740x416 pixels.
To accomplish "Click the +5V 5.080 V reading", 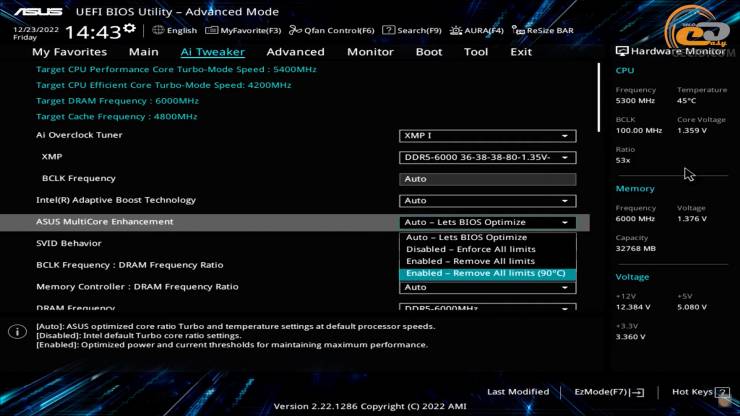I will [x=692, y=307].
